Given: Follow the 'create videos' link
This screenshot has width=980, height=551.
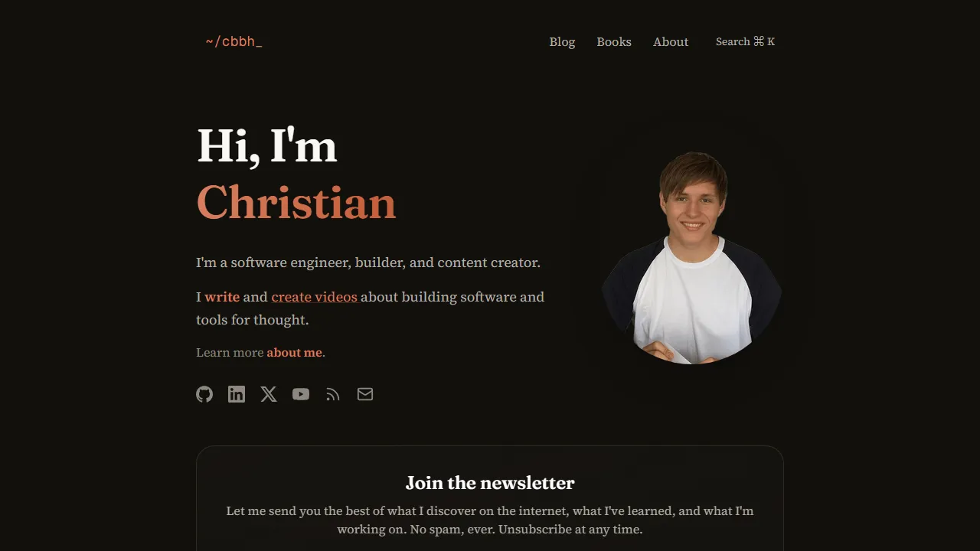Looking at the screenshot, I should (315, 297).
